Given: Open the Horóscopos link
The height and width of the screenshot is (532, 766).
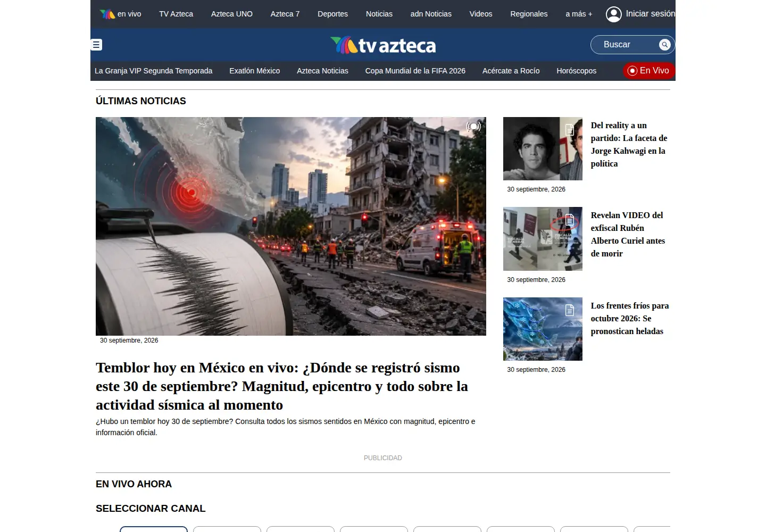Looking at the screenshot, I should (577, 71).
